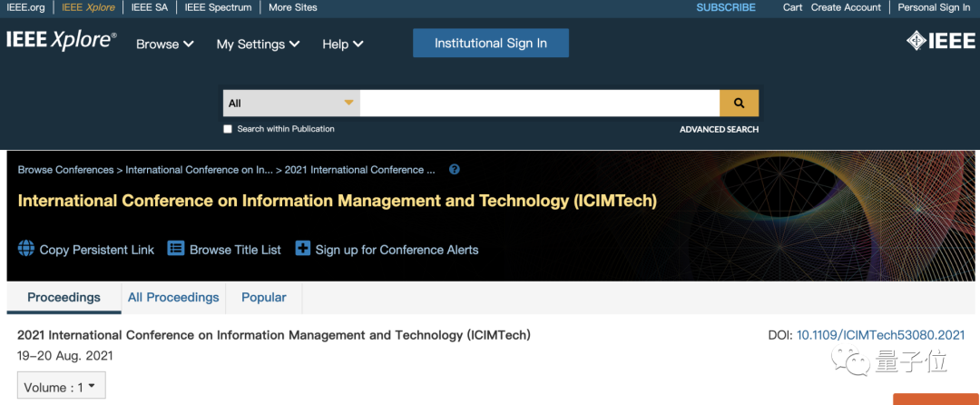Open IEEE Xplore top bar link
The image size is (980, 405).
point(88,7)
